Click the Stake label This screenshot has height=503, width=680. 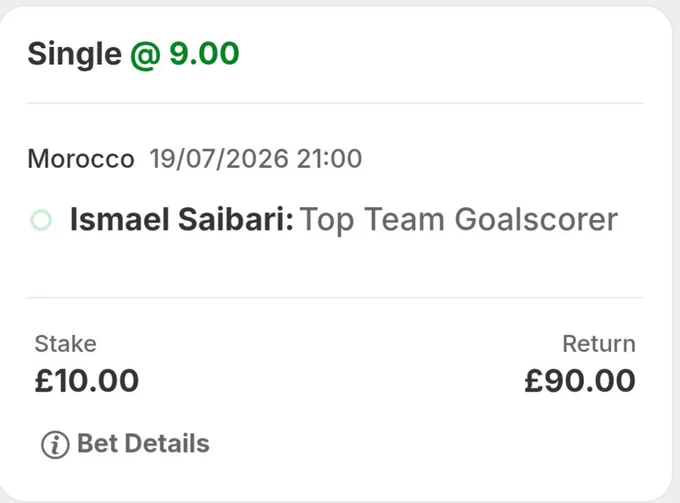65,344
